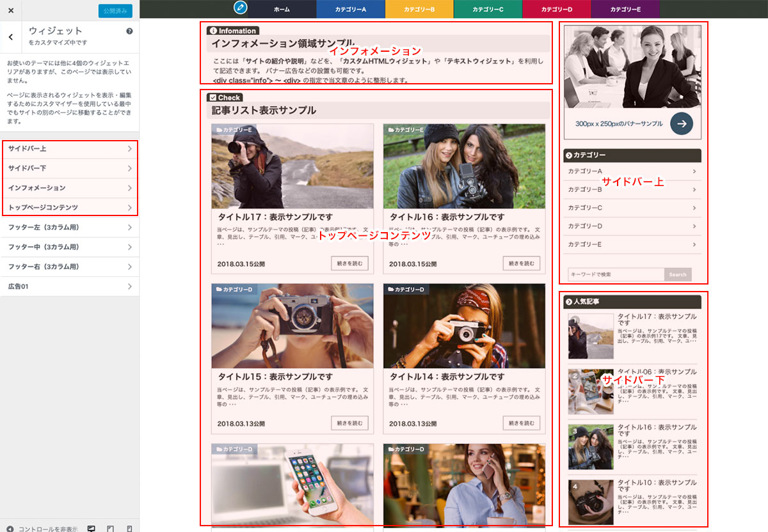Click 続きを読む on the タイトル16 card
The height and width of the screenshot is (532, 768).
(x=522, y=263)
